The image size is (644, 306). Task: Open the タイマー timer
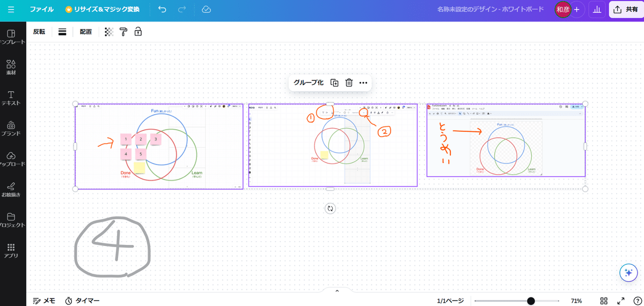[82, 301]
